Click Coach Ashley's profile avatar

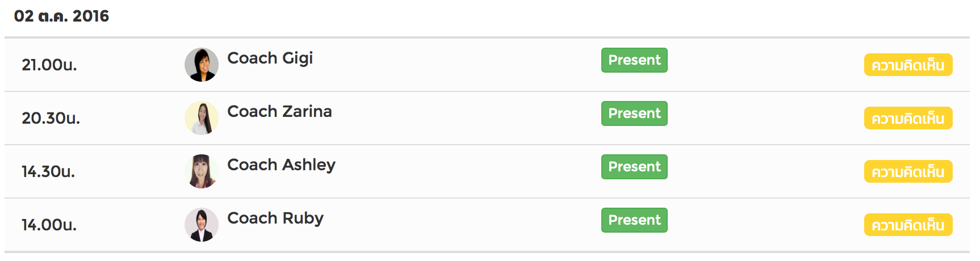click(202, 171)
